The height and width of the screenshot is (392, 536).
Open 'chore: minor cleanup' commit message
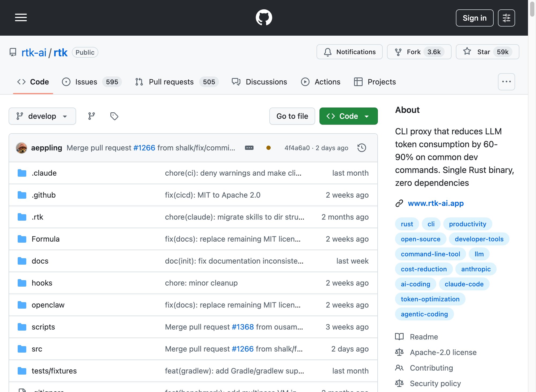tap(201, 283)
